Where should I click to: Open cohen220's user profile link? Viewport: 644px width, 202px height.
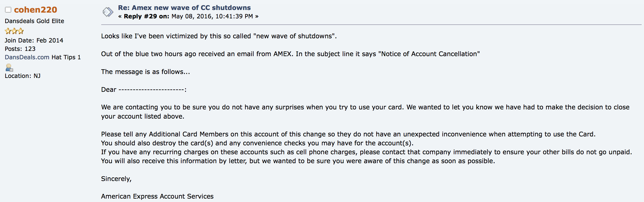(x=35, y=10)
